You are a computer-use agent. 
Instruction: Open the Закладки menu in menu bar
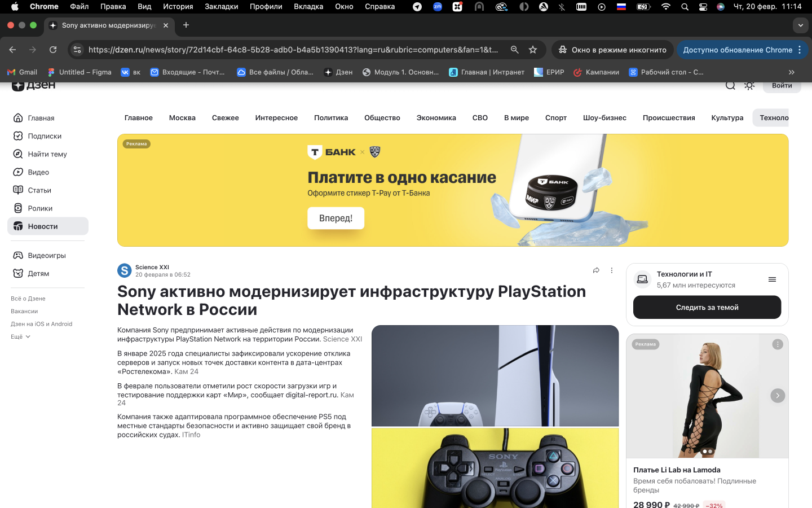point(221,7)
